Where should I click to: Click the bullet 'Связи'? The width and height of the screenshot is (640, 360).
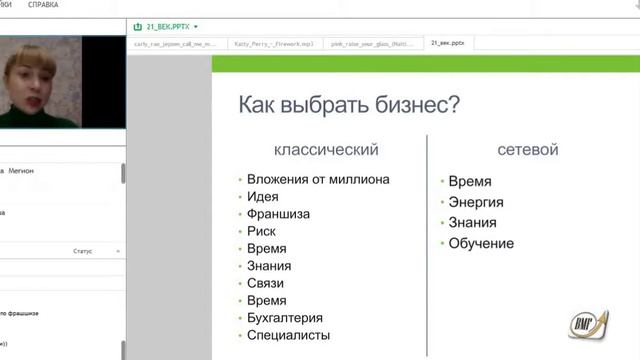pos(265,283)
